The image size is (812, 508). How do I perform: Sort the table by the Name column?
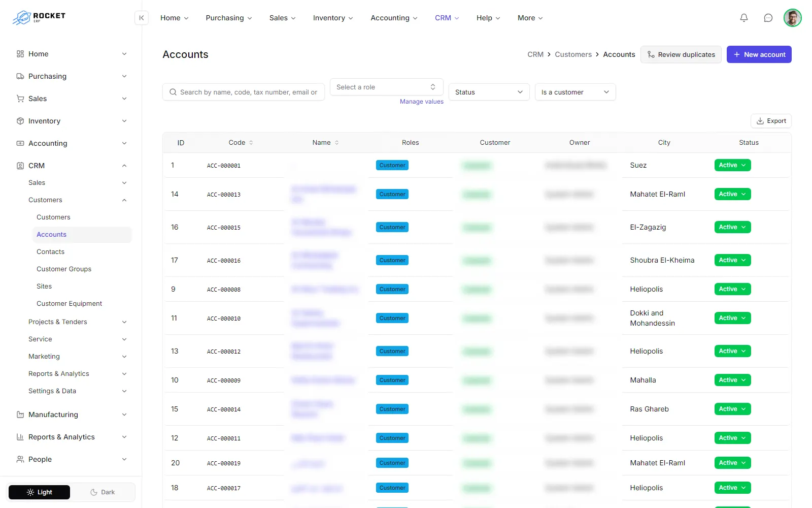[x=325, y=143]
